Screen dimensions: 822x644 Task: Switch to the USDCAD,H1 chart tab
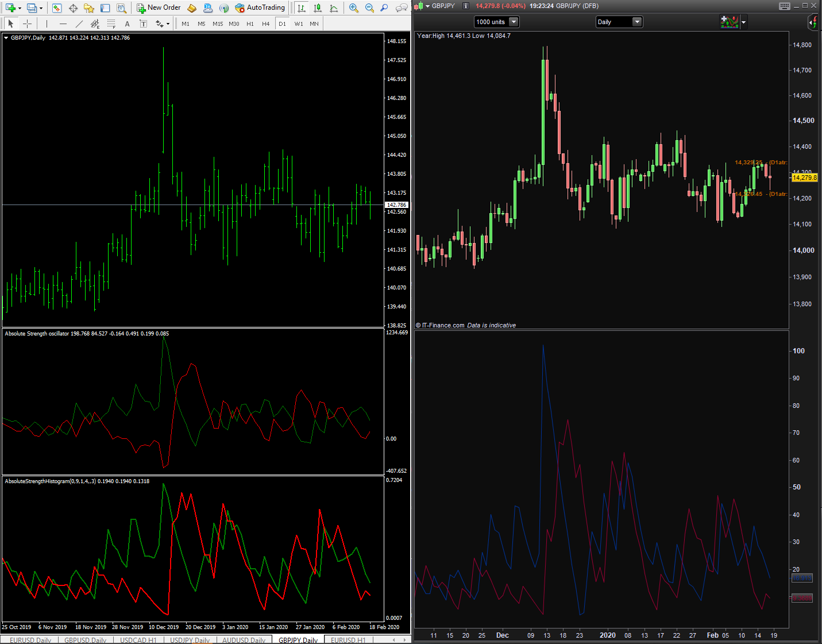pos(138,640)
